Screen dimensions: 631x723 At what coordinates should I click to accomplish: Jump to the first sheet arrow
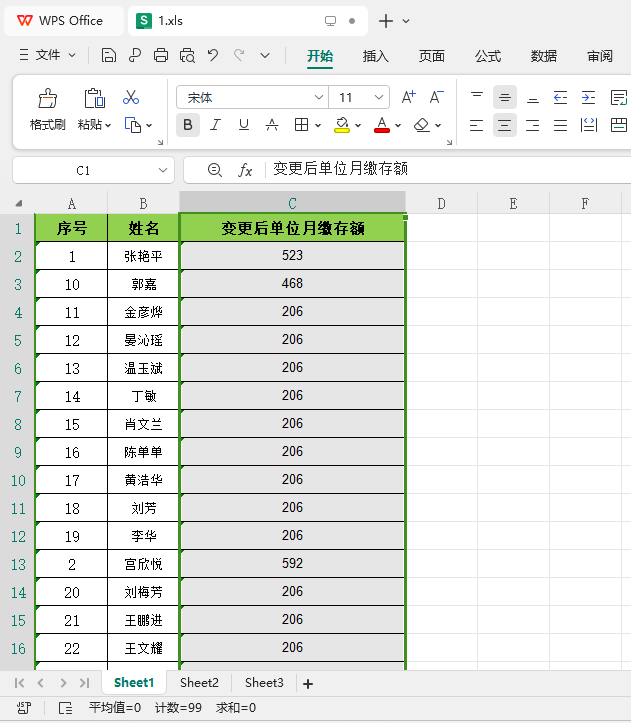19,683
